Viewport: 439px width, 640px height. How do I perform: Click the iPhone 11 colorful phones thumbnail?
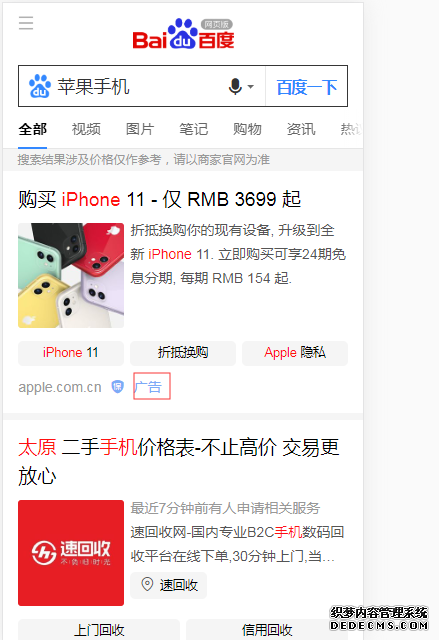pyautogui.click(x=71, y=275)
